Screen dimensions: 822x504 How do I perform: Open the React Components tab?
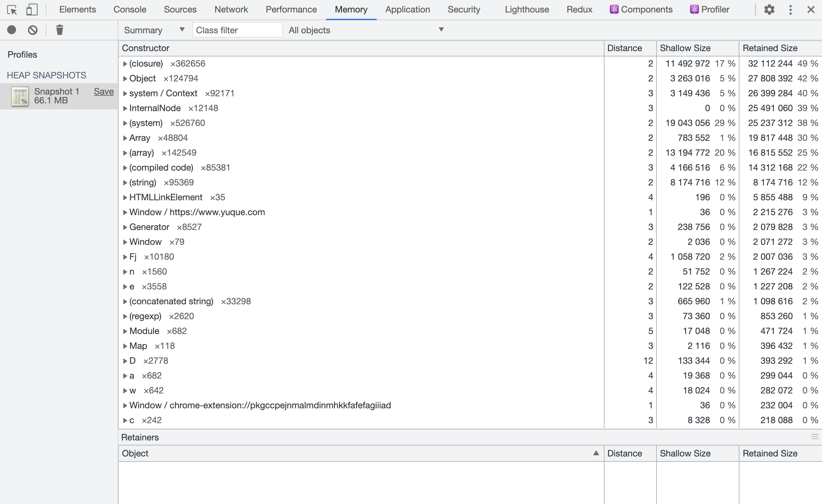tap(641, 10)
